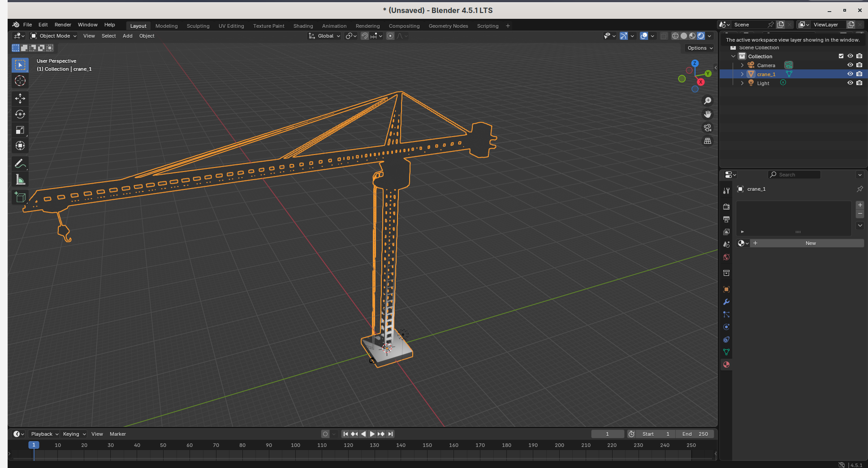Choose the Add Cube tool

[20, 197]
